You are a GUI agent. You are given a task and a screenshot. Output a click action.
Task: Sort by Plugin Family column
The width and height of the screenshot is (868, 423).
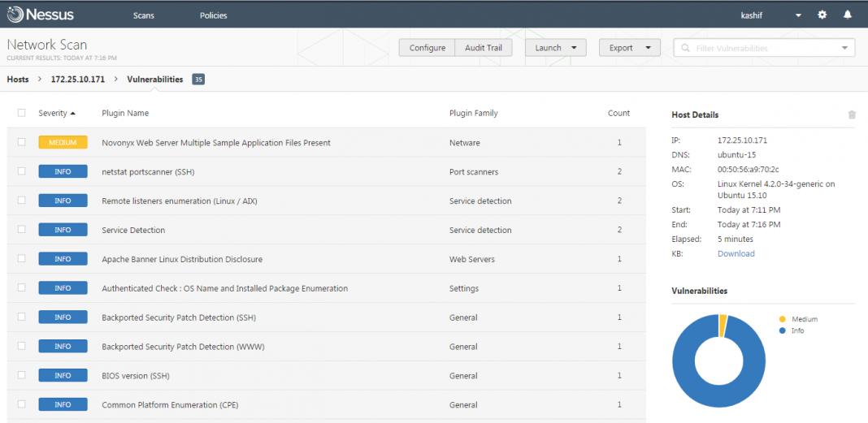(x=473, y=114)
